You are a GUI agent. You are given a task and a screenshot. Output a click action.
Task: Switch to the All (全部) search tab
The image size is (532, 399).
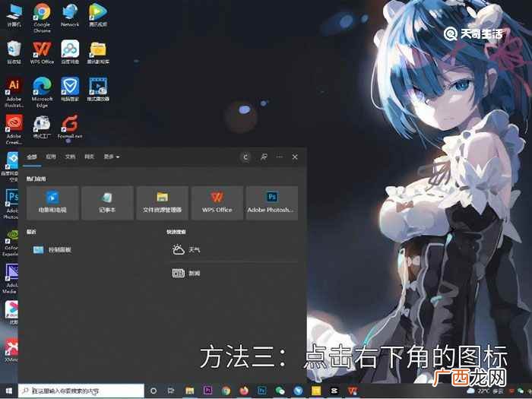tap(32, 157)
